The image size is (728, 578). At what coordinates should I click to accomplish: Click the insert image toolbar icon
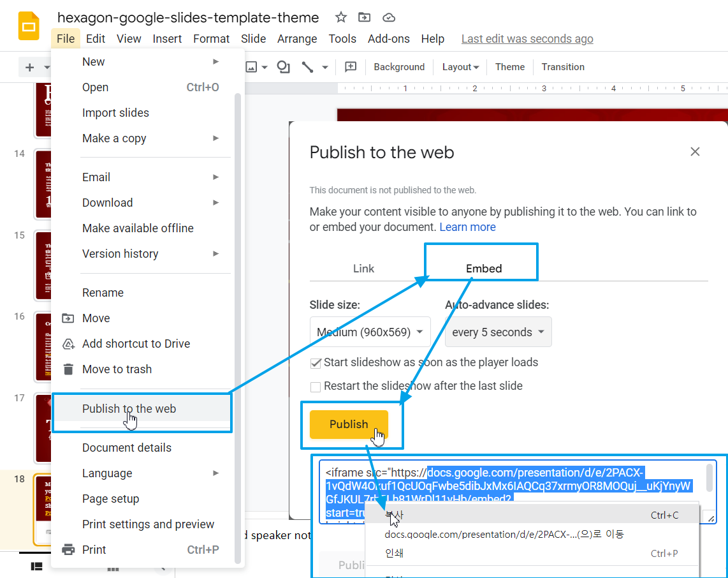pos(251,67)
